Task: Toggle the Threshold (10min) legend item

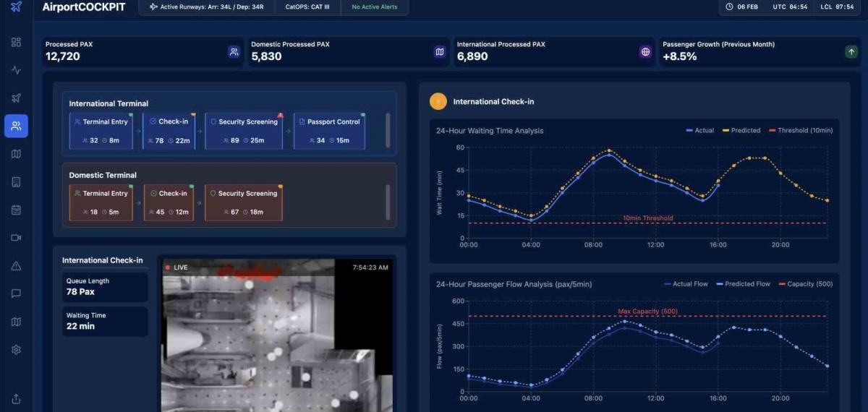Action: pos(800,130)
